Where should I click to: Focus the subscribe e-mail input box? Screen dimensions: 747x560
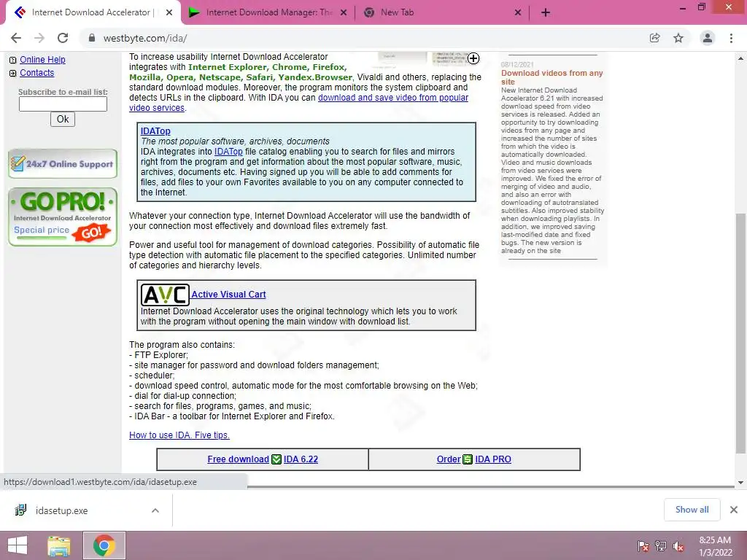[x=63, y=104]
